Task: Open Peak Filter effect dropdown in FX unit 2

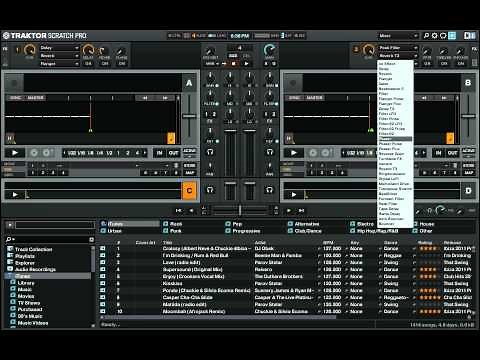Action: pos(398,48)
